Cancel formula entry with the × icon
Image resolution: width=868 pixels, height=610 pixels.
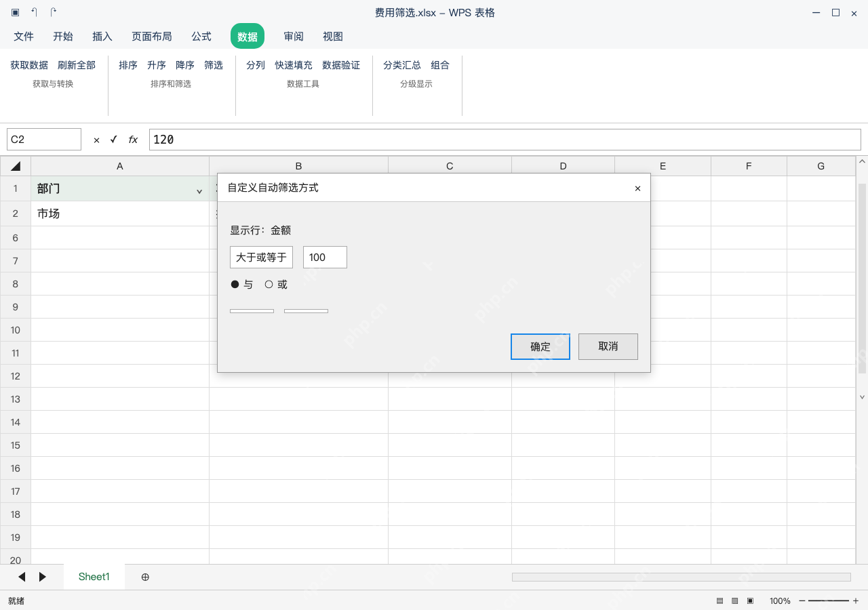click(96, 140)
